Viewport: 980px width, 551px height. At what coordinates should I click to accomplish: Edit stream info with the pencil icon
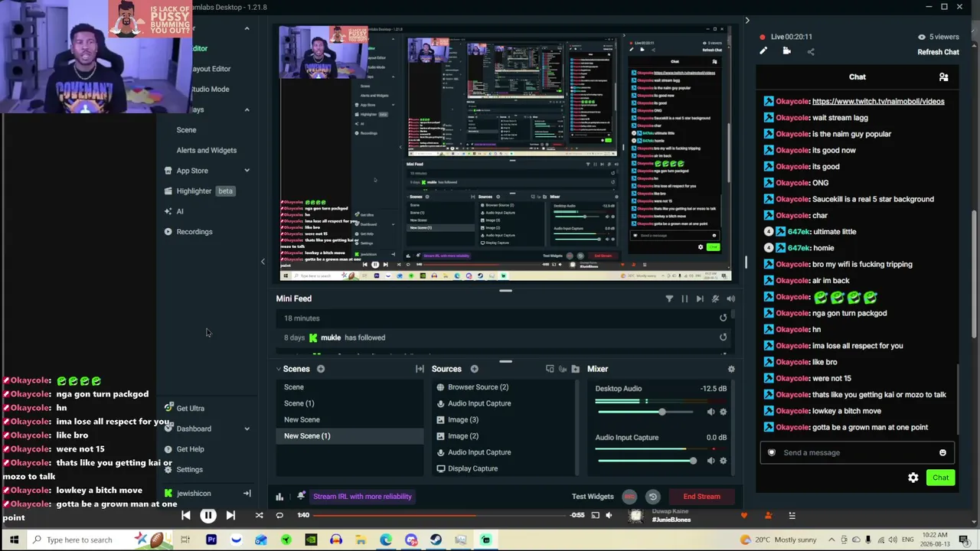point(763,51)
